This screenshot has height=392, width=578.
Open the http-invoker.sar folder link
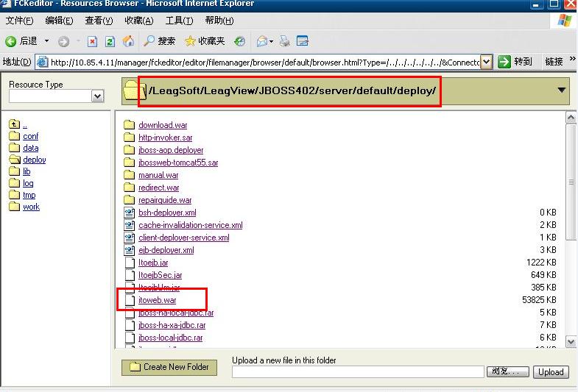(165, 138)
